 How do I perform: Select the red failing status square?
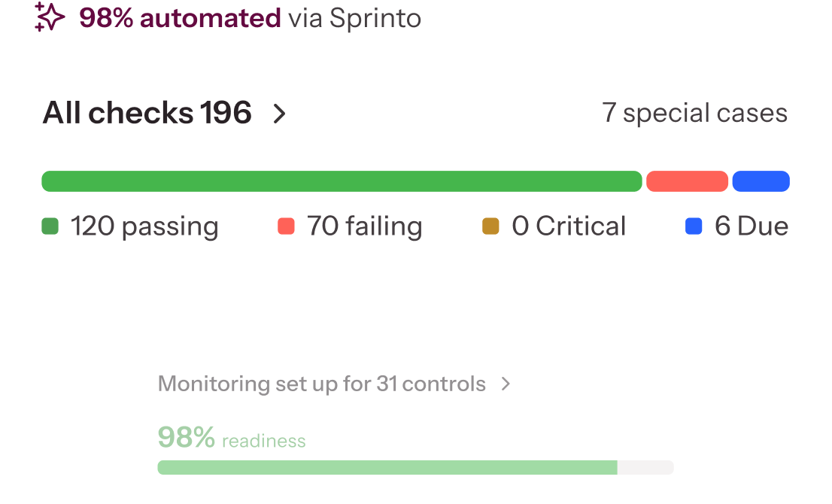click(287, 226)
